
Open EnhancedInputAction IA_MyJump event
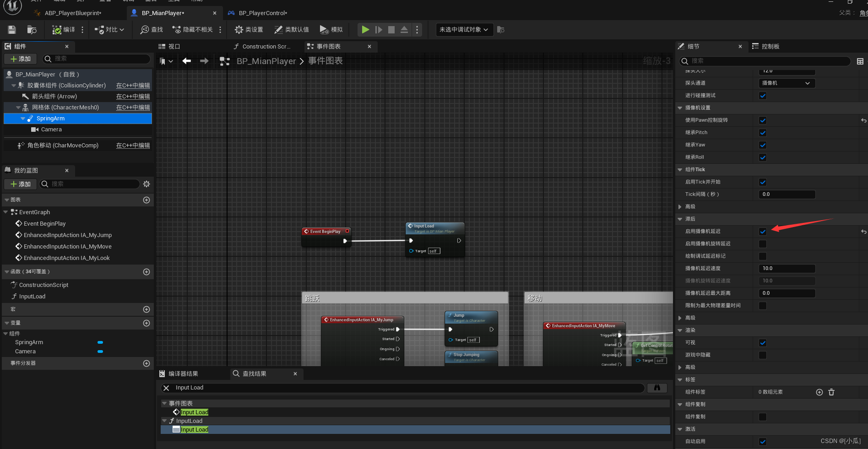tap(68, 235)
